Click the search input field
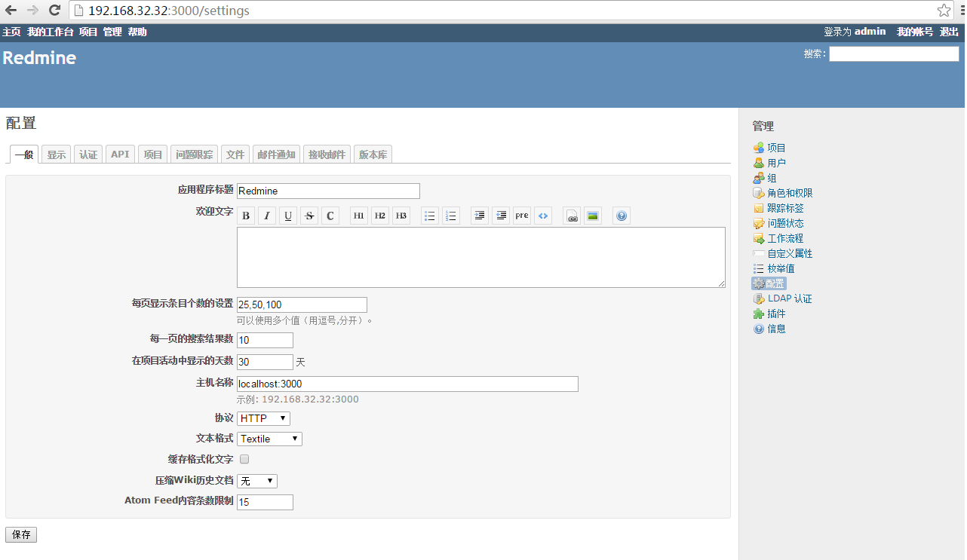The width and height of the screenshot is (967, 560). click(894, 54)
